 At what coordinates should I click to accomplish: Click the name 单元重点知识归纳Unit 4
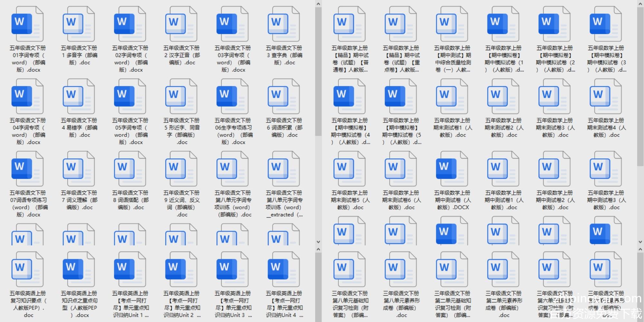click(x=284, y=304)
